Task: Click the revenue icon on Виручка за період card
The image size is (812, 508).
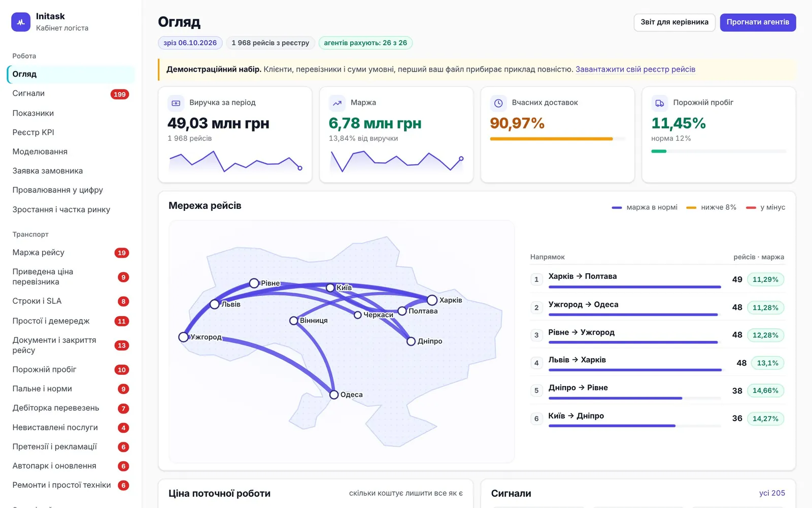Action: [176, 103]
